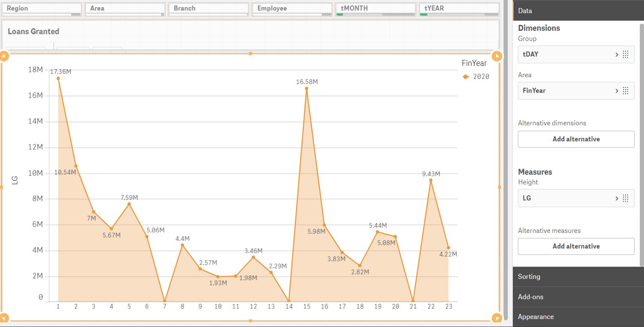Click day 15 on the x-axis
Screen dimensions: 644x327
coord(307,307)
